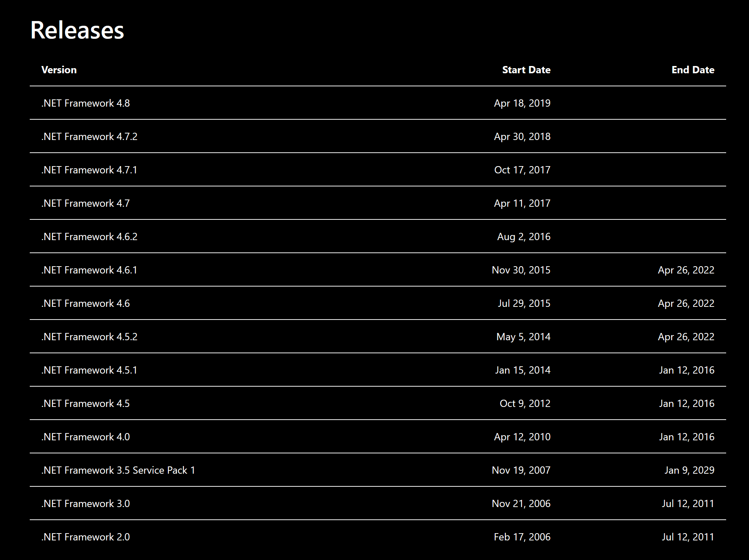Click .NET Framework 3.5 Service Pack 1
Screen dimensions: 749x560
point(118,470)
